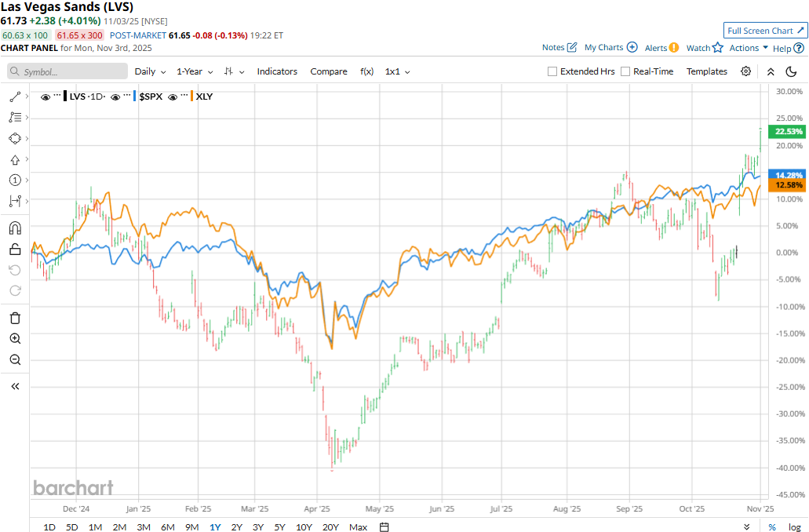Open the Daily frequency dropdown
This screenshot has height=532, width=809.
(150, 71)
